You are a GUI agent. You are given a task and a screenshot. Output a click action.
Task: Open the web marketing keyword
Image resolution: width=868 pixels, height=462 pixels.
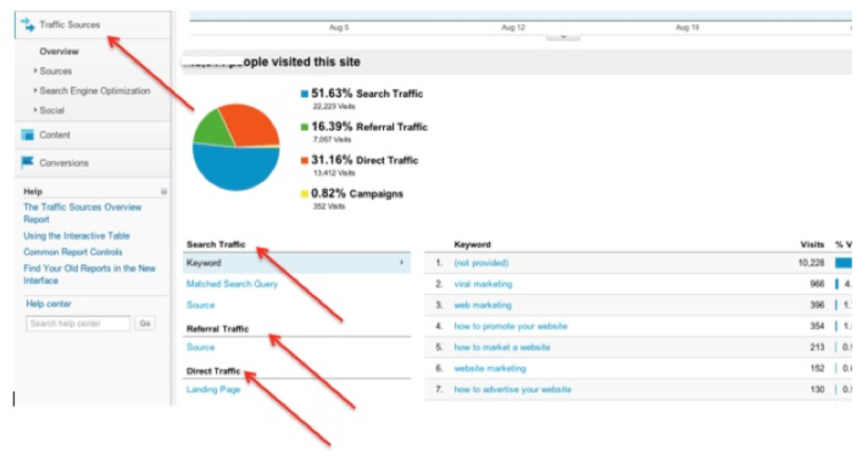482,305
